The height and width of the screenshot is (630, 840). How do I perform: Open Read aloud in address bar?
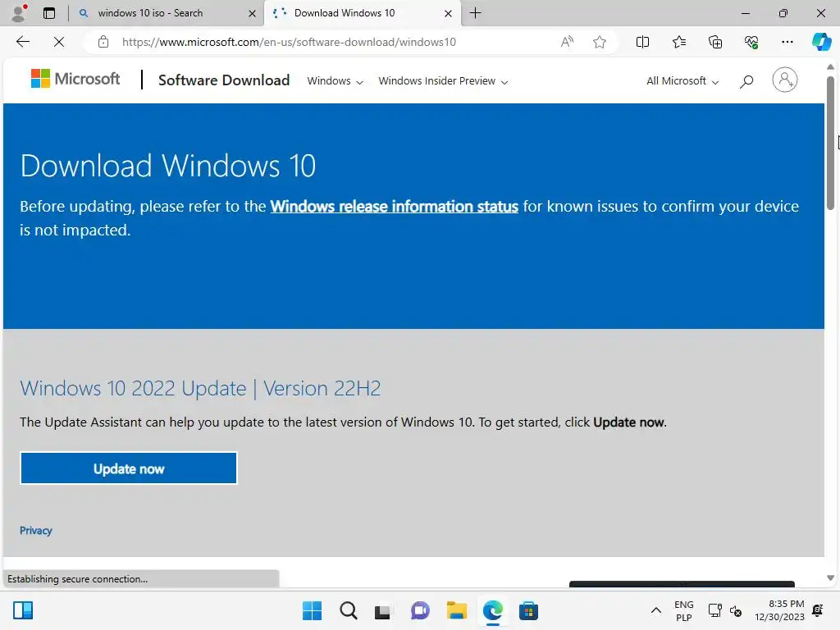[x=567, y=42]
